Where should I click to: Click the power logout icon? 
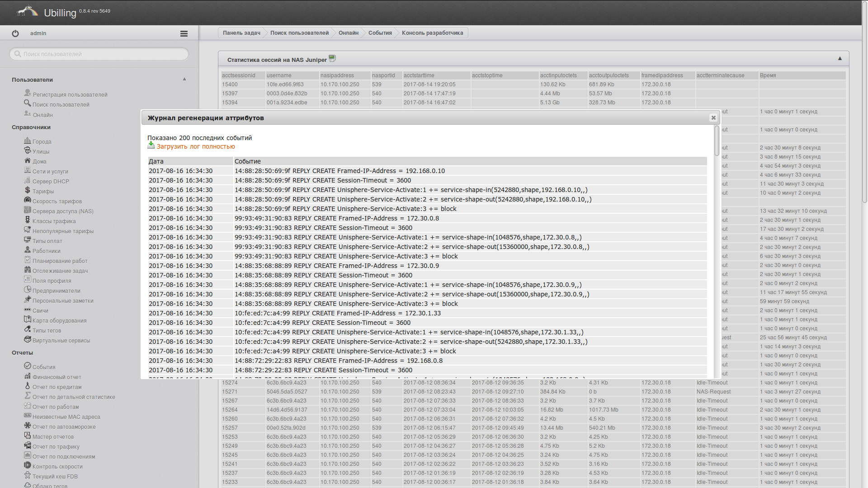(x=15, y=33)
